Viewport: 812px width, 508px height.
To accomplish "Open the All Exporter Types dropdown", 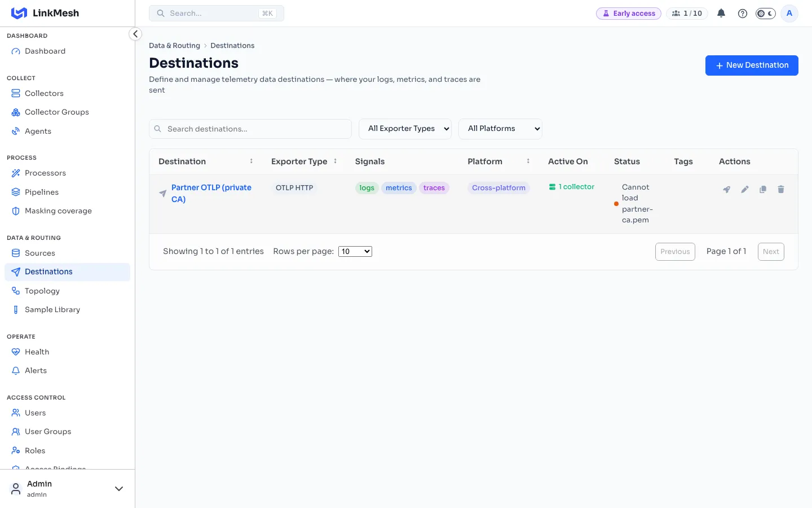I will (405, 129).
